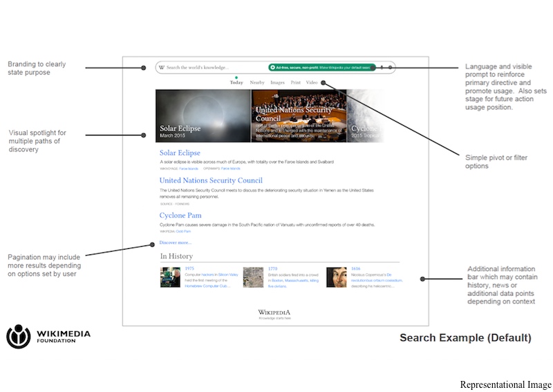Screen dimensions: 553x392
Task: Follow Wikipedia link under Cyclone Pam
Action: coord(183,232)
